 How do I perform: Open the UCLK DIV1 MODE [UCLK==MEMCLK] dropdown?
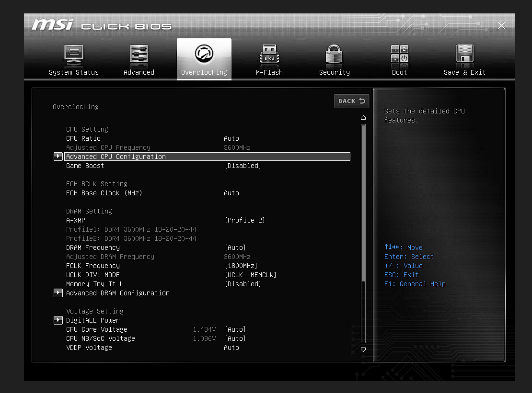250,275
